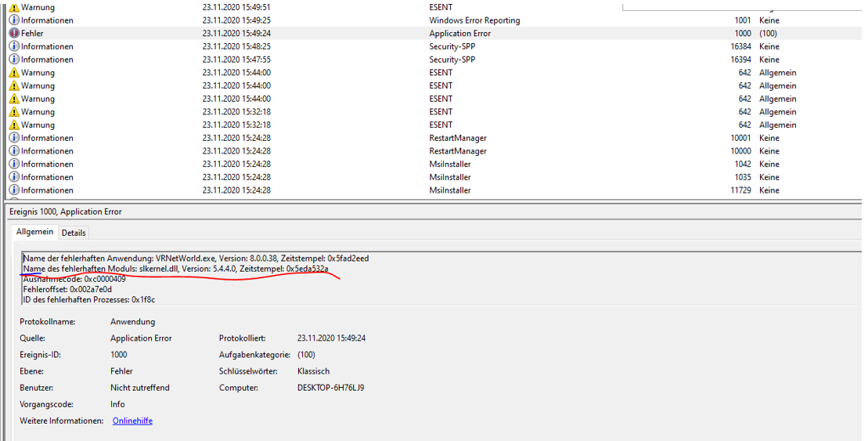Viewport: 868px width, 441px height.
Task: Select timestamp 23.11.2020 15:49:25 in the list
Action: tap(236, 20)
